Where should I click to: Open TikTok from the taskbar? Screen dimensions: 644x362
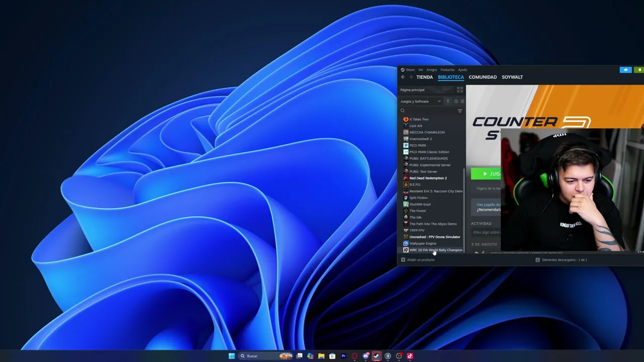pos(410,356)
